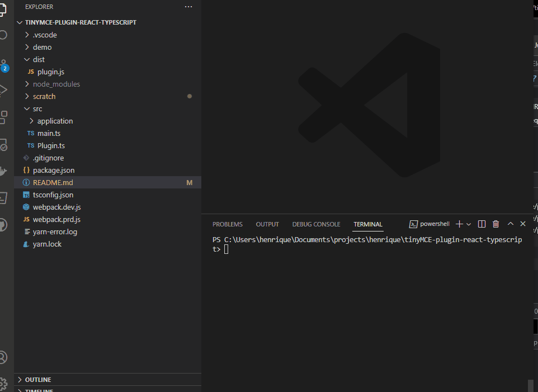Expand the OUTLINE section
538x392 pixels.
(x=37, y=379)
